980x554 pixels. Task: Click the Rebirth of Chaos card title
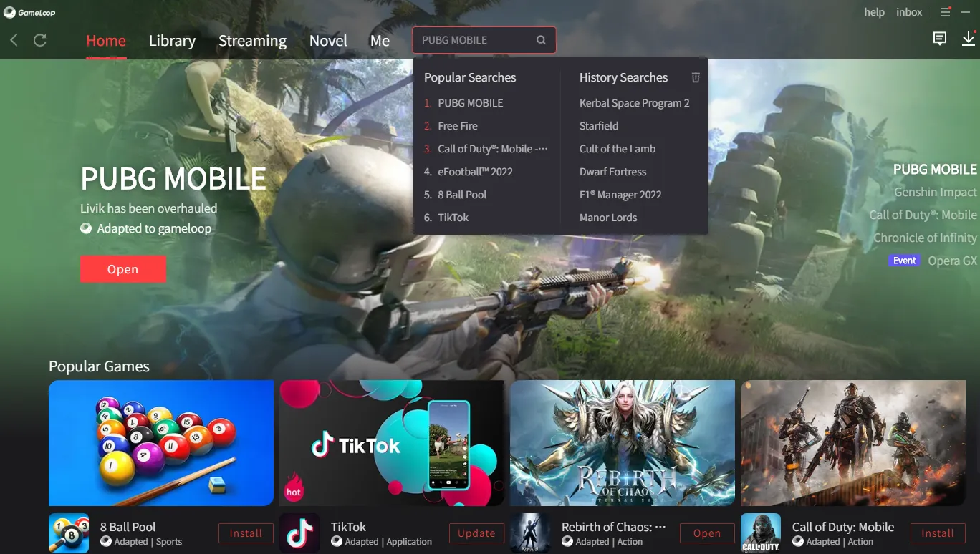click(x=614, y=527)
